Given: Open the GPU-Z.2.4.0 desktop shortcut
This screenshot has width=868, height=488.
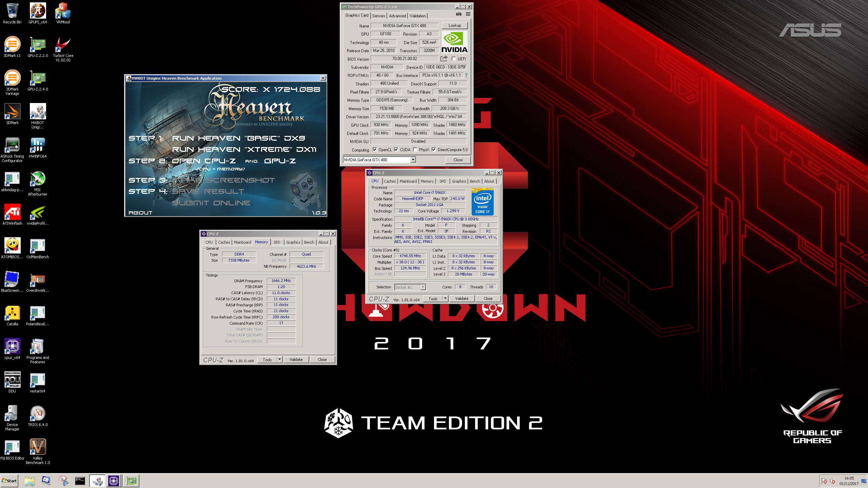Looking at the screenshot, I should (38, 81).
